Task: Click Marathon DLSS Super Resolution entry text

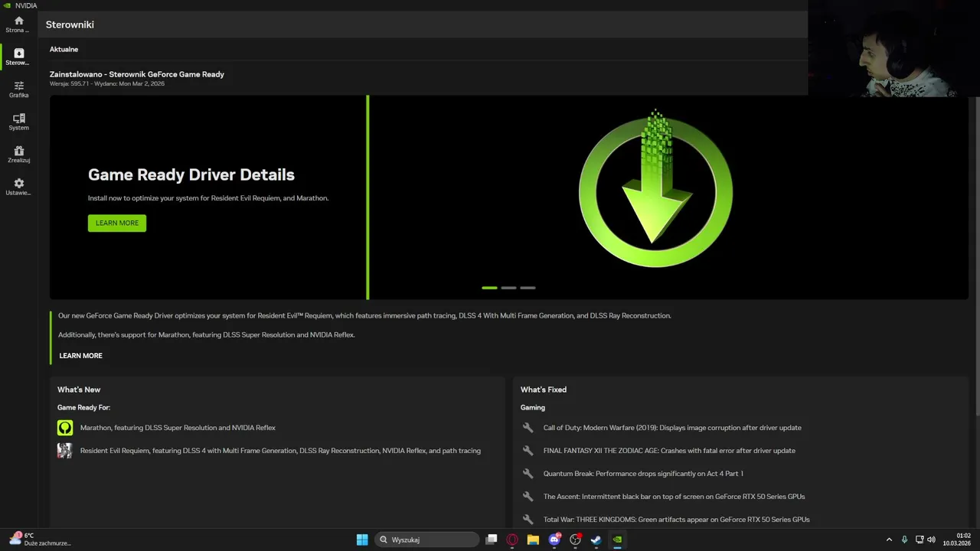Action: tap(178, 428)
